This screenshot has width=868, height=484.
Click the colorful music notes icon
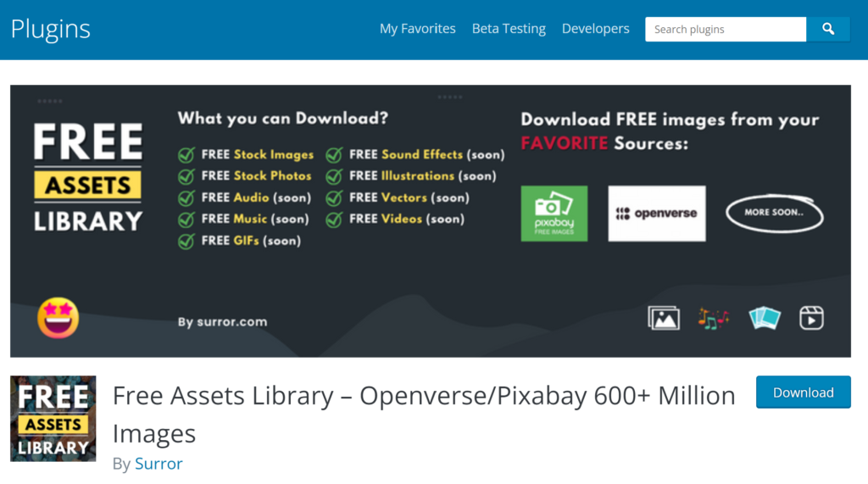coord(713,318)
